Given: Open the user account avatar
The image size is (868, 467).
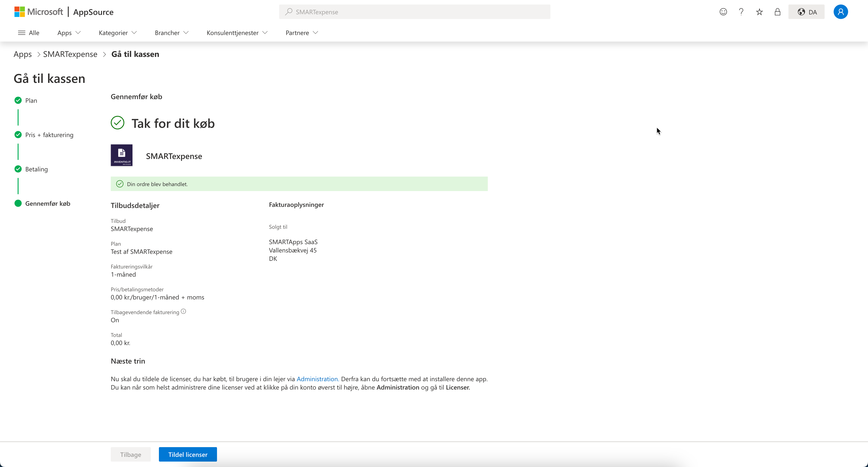Looking at the screenshot, I should [841, 12].
